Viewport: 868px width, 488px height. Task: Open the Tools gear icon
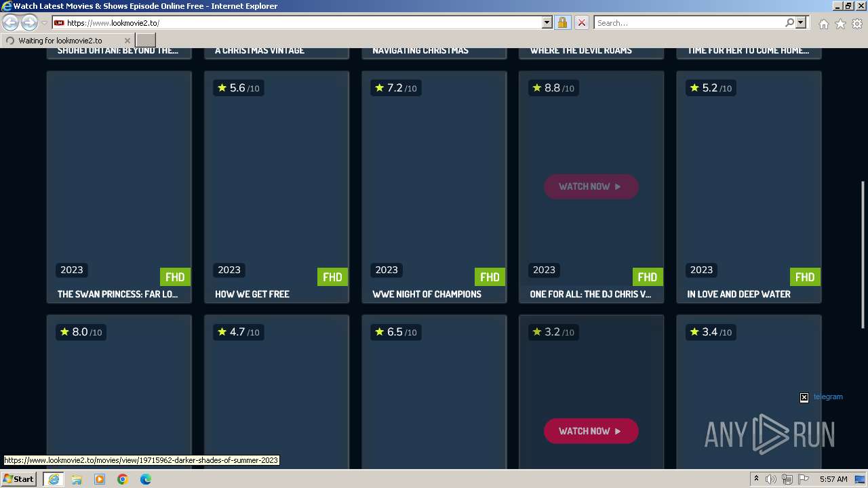pyautogui.click(x=857, y=24)
